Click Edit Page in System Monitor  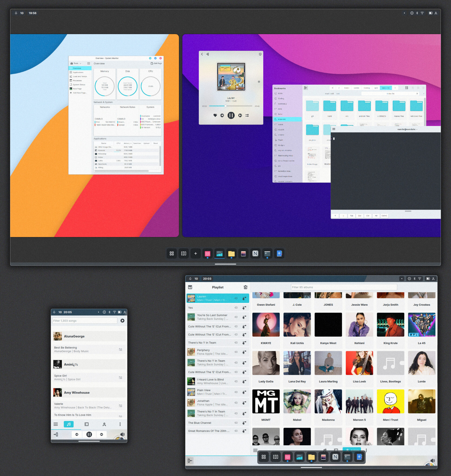[x=156, y=63]
